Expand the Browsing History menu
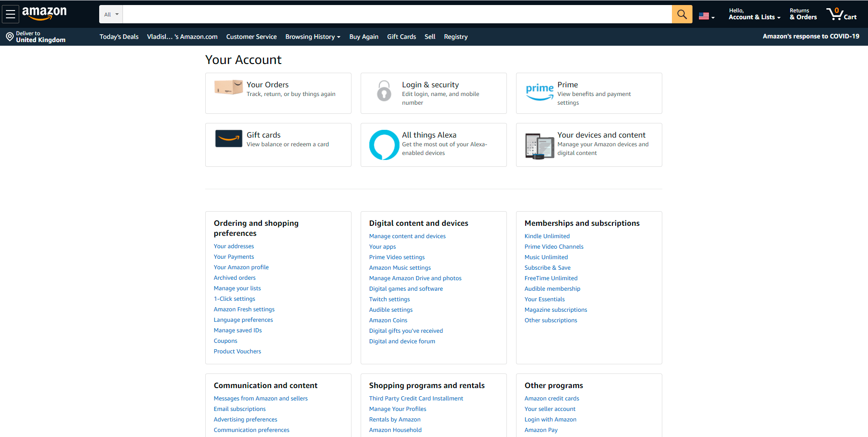Image resolution: width=868 pixels, height=437 pixels. (x=313, y=37)
